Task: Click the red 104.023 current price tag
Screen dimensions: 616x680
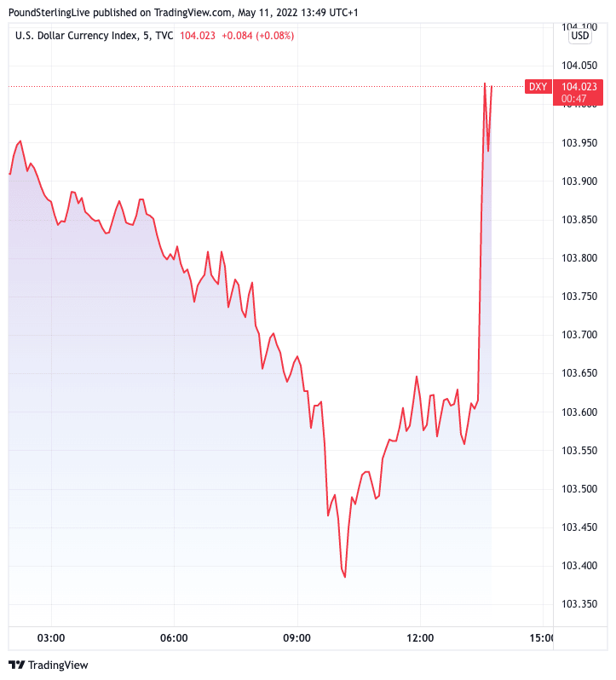Action: tap(579, 87)
